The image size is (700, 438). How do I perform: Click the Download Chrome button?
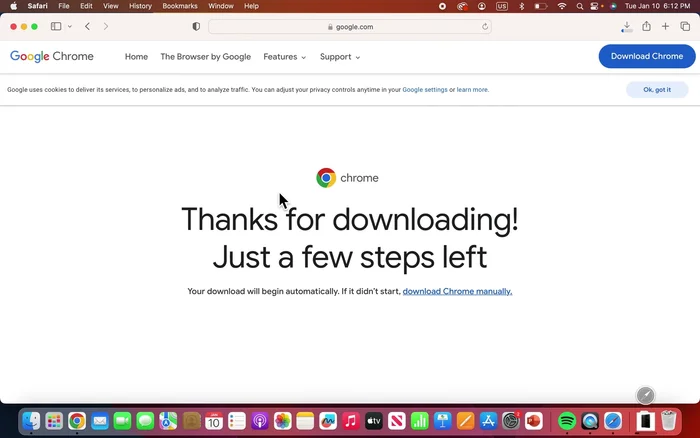click(647, 56)
